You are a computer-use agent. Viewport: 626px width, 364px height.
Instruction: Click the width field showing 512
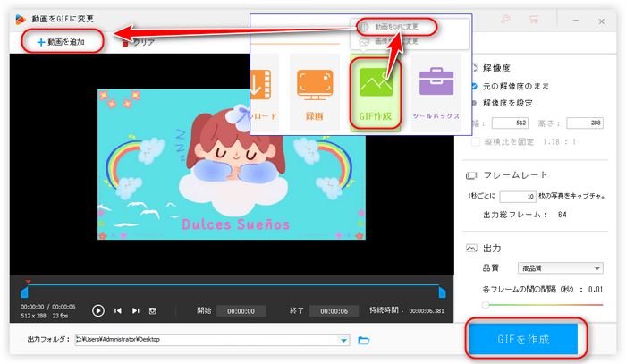point(510,123)
